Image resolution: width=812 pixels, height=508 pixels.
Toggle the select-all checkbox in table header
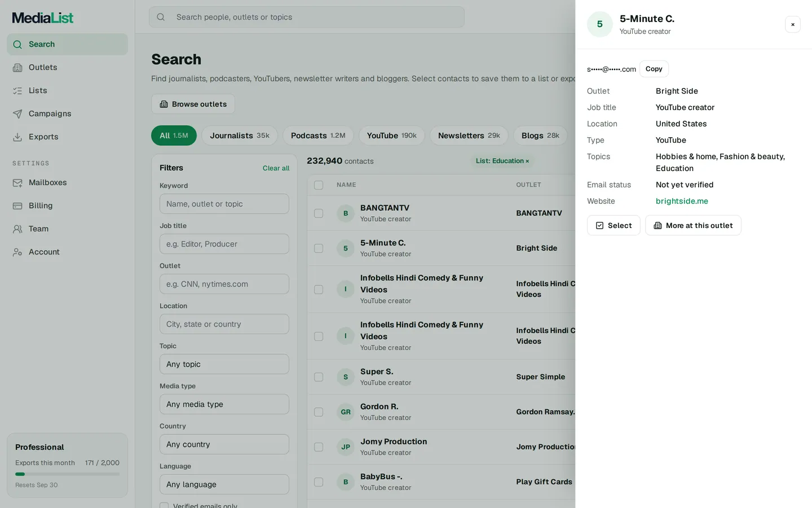[x=319, y=185]
